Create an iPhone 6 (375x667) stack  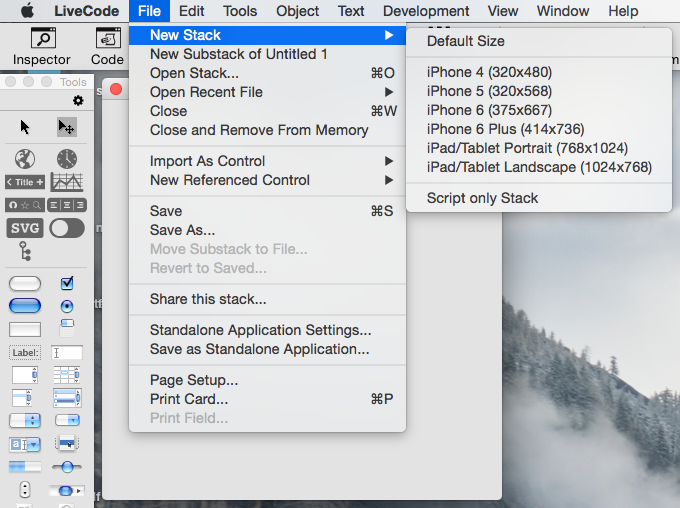[539, 110]
